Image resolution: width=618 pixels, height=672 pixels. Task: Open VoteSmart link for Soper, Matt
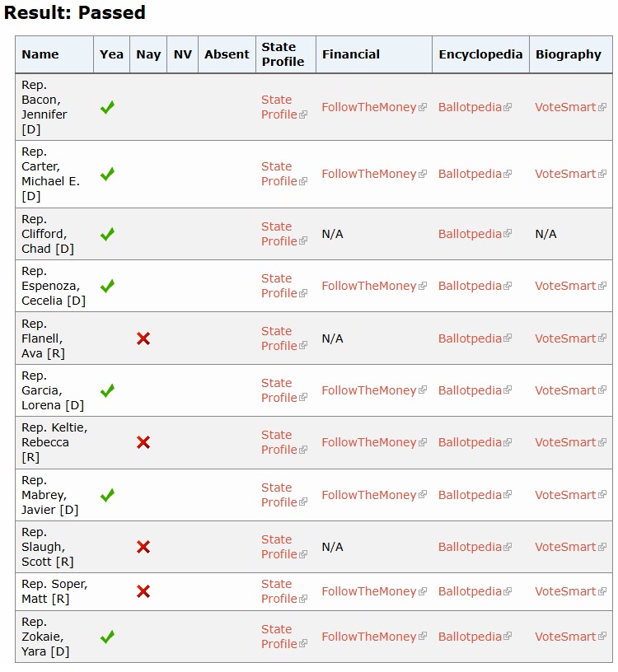[x=570, y=591]
